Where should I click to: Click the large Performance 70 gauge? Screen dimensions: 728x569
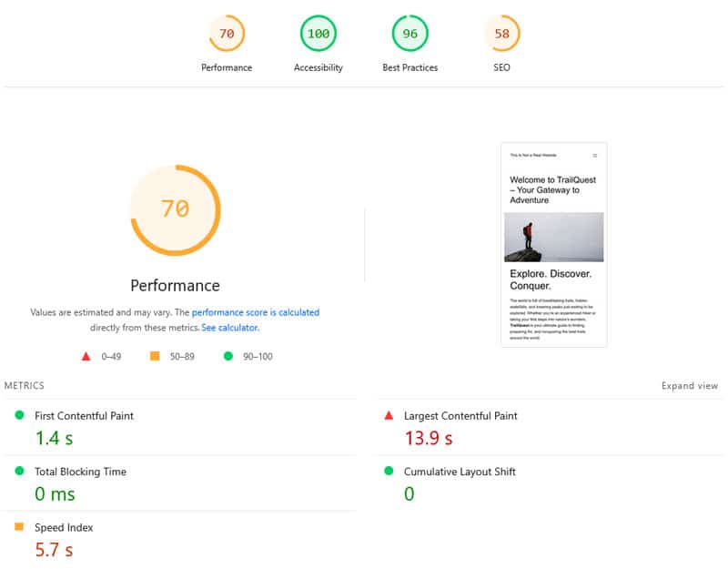[176, 210]
